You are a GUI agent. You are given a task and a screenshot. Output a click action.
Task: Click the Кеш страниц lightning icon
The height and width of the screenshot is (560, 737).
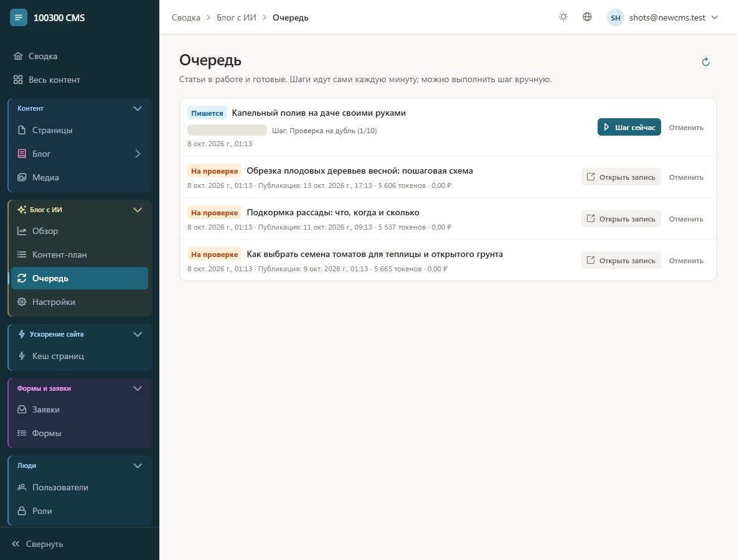(22, 356)
